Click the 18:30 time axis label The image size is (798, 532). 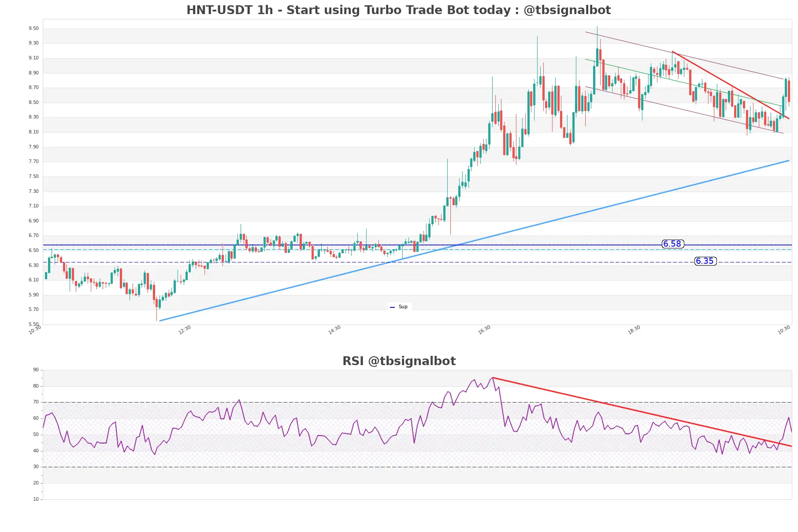pyautogui.click(x=634, y=330)
